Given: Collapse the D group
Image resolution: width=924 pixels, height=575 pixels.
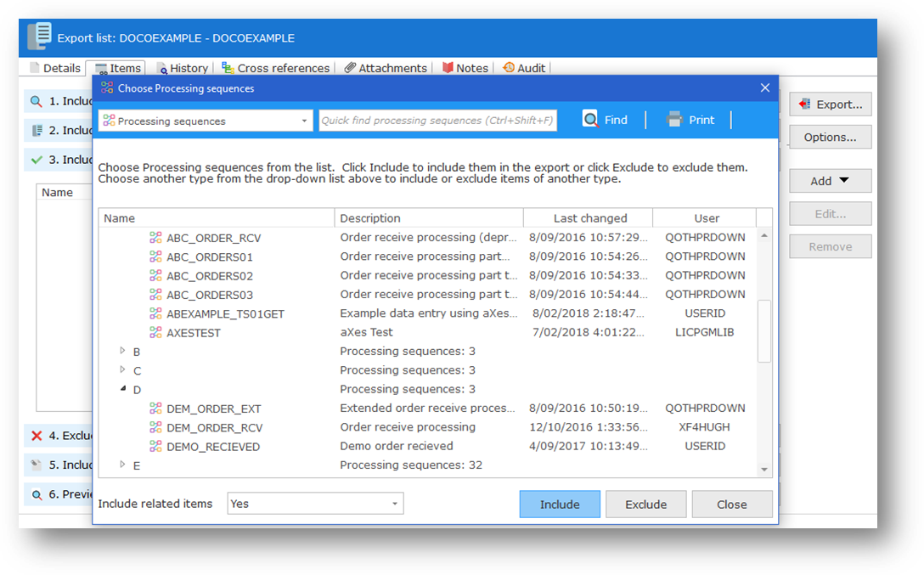Looking at the screenshot, I should click(x=123, y=388).
